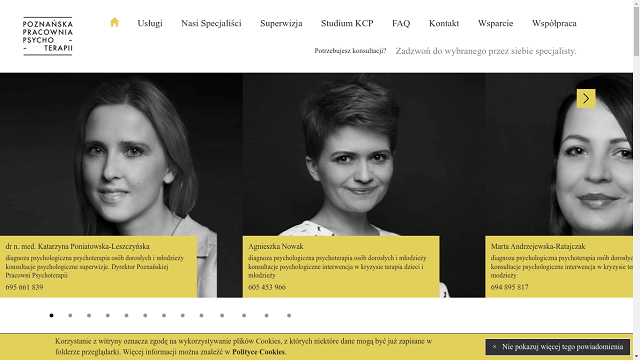
Task: Select the last carousel pagination dot
Action: click(x=289, y=316)
